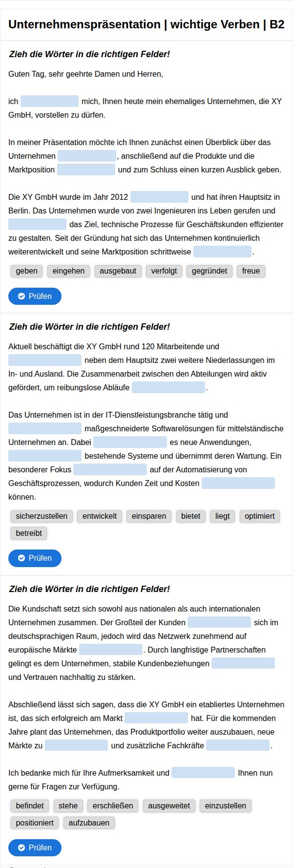Screen dimensions: 293x868
Task: Click the blank field after 'im Jahr 2012'
Action: (159, 197)
